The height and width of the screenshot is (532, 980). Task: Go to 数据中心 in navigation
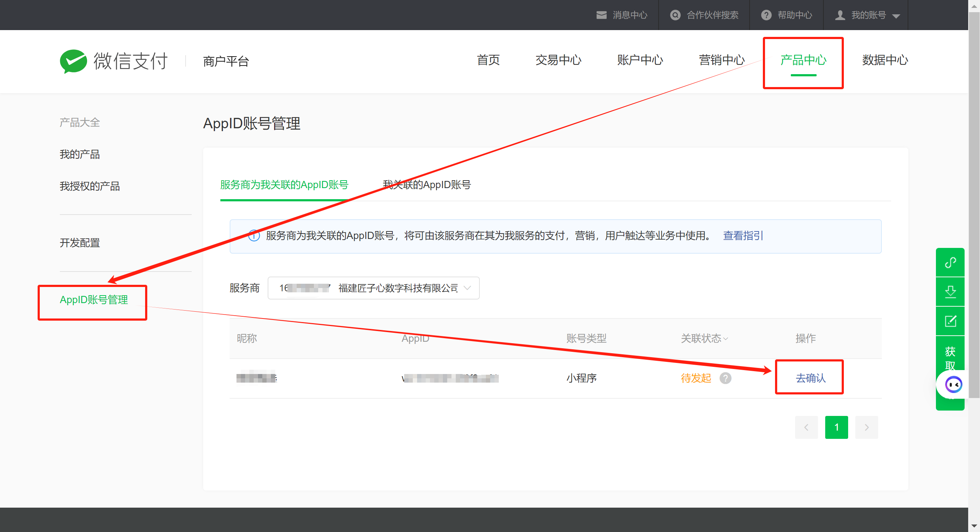(885, 60)
